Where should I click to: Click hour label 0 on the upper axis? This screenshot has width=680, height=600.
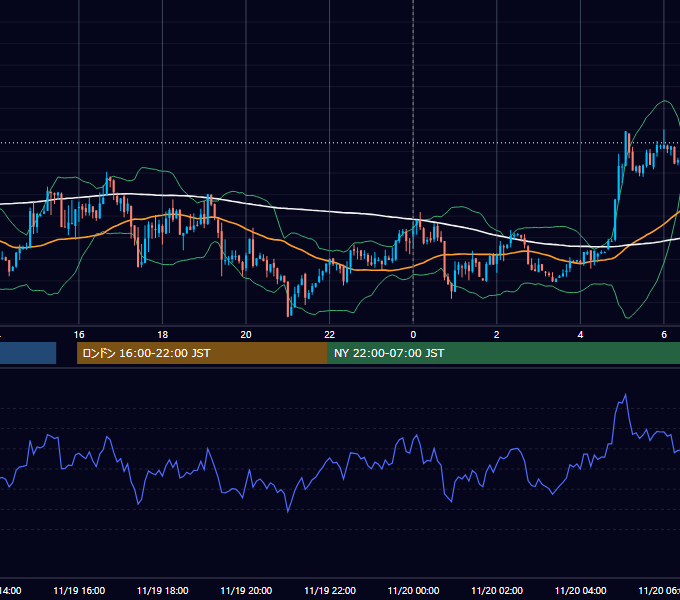click(x=413, y=335)
